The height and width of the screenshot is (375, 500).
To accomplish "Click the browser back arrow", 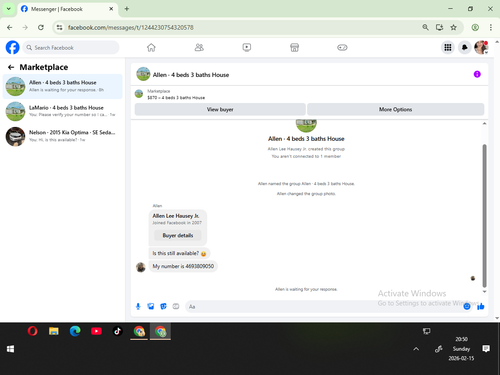I will (x=10, y=27).
